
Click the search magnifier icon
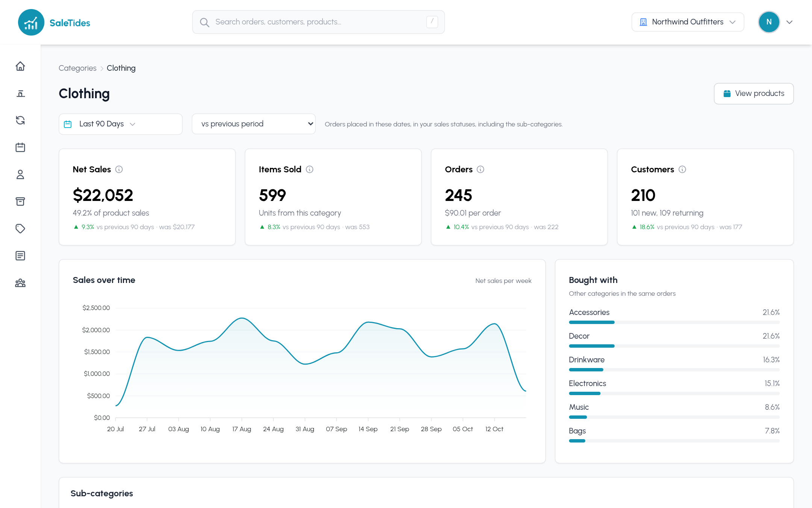click(205, 23)
